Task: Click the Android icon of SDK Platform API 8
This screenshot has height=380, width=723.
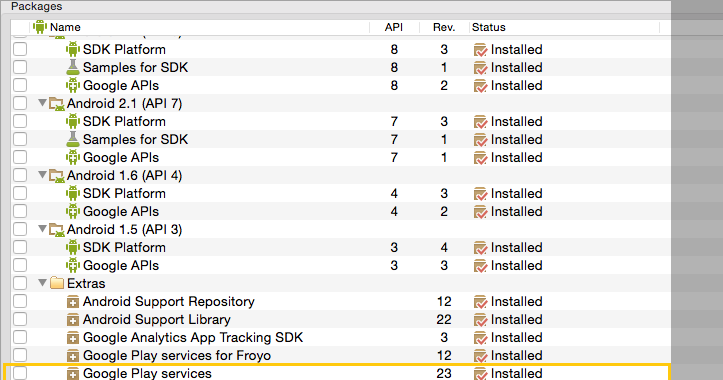Action: [x=72, y=49]
